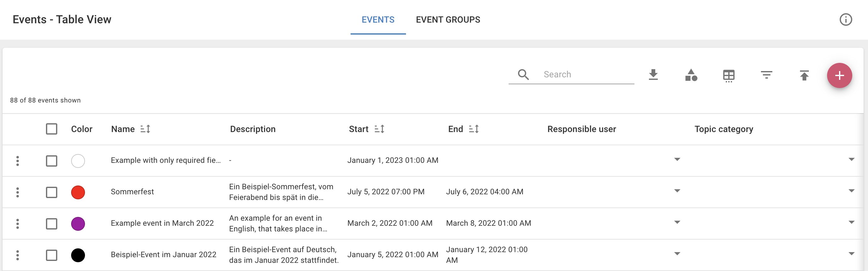Open the filter list icon
Screen dimensions: 868x271
click(766, 75)
